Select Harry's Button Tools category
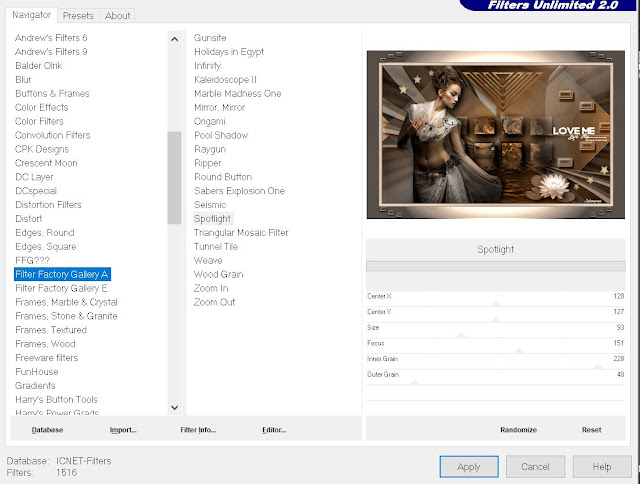Screen dimensions: 640x484 (x=56, y=399)
